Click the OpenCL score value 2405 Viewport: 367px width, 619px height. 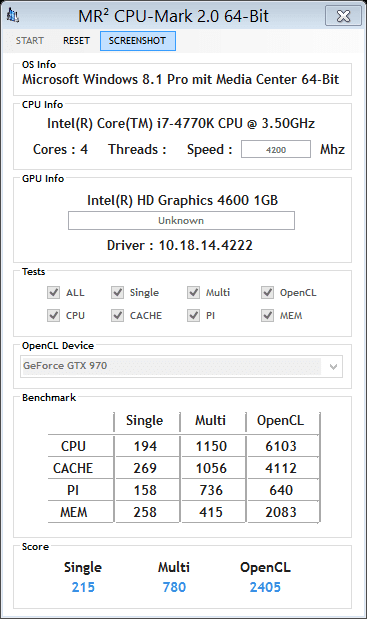click(265, 587)
